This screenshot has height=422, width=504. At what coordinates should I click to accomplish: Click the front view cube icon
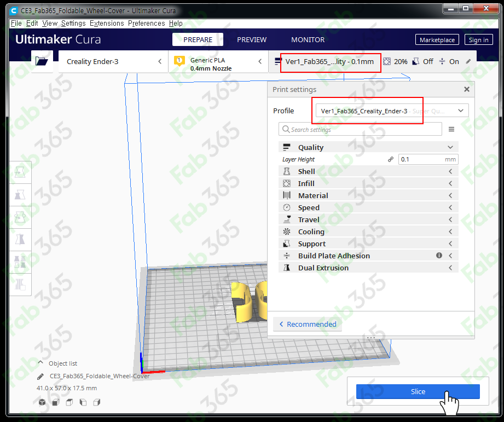click(56, 402)
